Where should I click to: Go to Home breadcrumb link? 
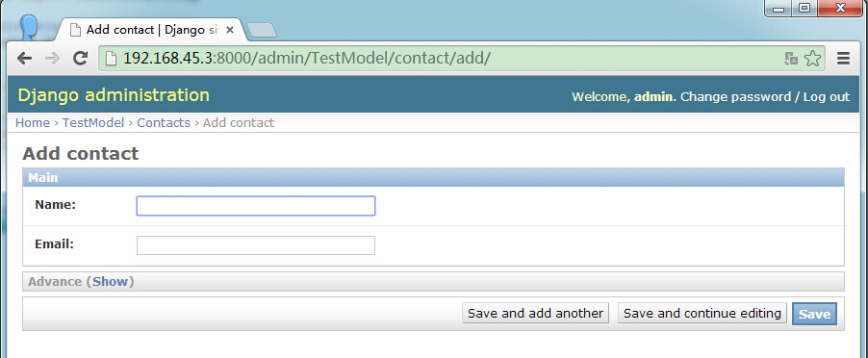click(x=33, y=123)
